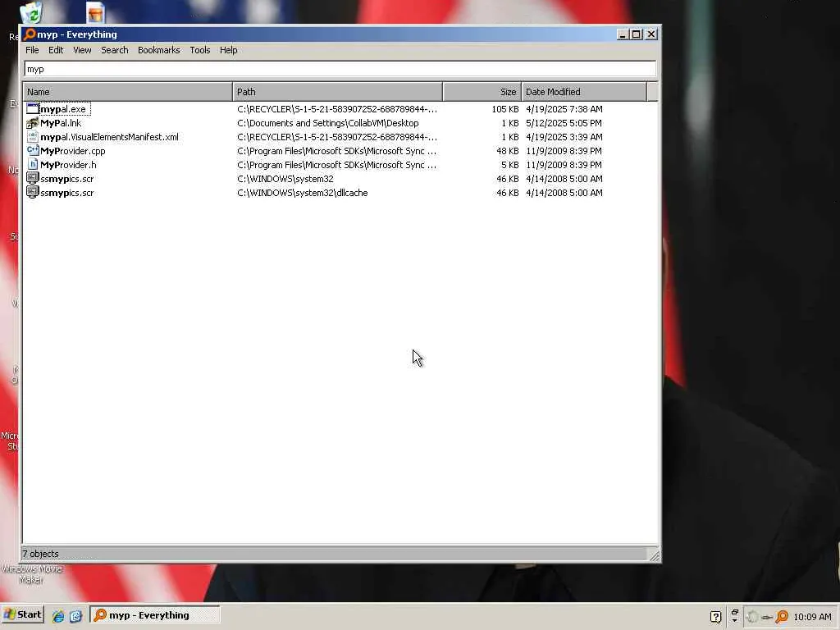Maximize the Everything window

tap(637, 34)
